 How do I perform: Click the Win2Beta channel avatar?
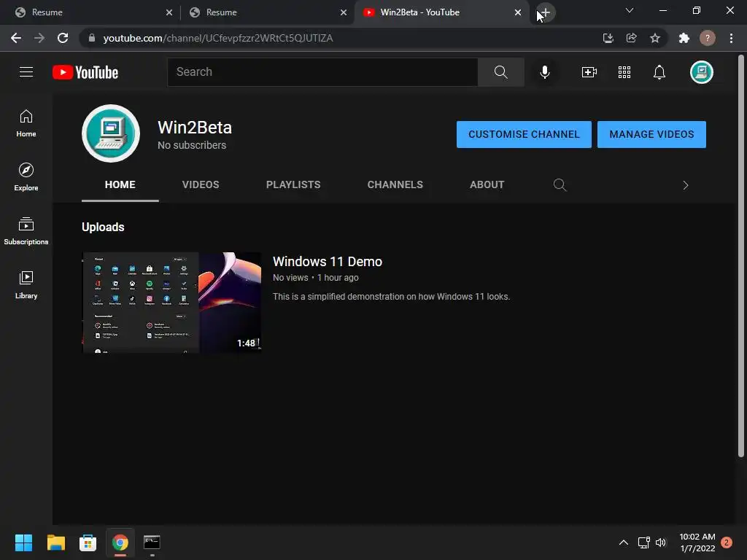pyautogui.click(x=111, y=133)
